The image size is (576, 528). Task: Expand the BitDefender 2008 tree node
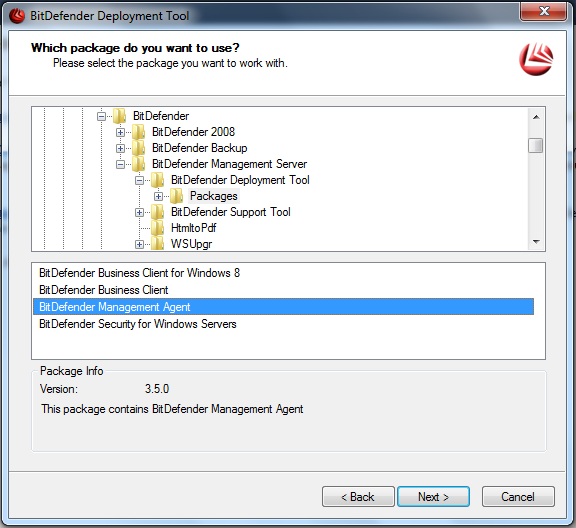(120, 132)
